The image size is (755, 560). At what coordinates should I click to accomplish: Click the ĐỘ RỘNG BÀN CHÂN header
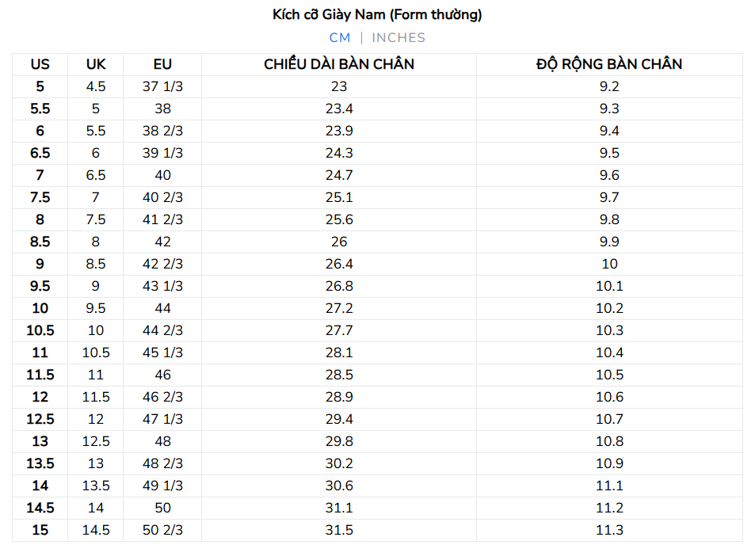(x=609, y=64)
